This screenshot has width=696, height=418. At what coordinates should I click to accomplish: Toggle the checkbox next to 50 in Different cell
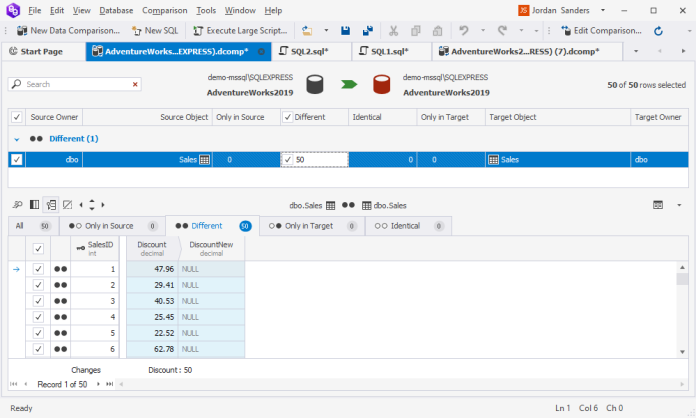pyautogui.click(x=288, y=160)
